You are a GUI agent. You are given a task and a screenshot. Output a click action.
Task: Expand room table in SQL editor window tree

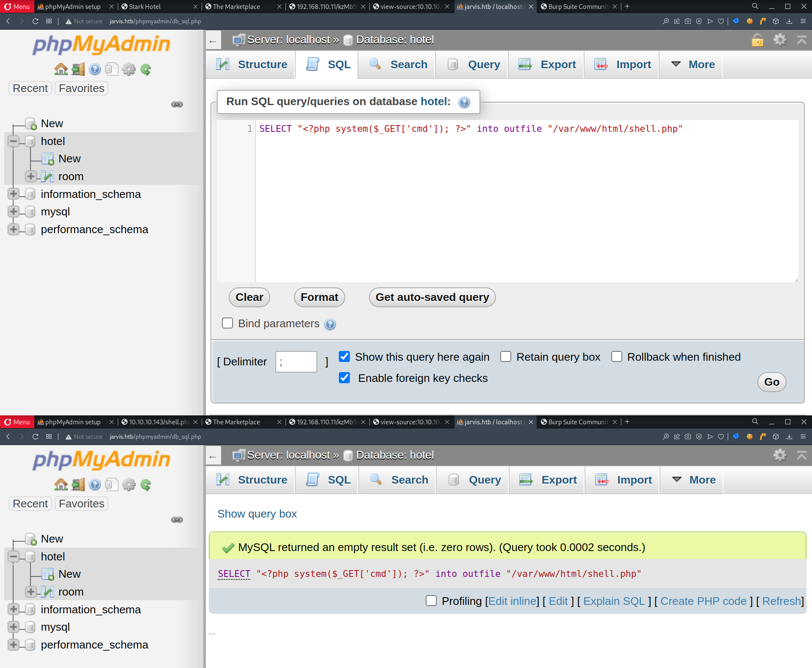[30, 176]
